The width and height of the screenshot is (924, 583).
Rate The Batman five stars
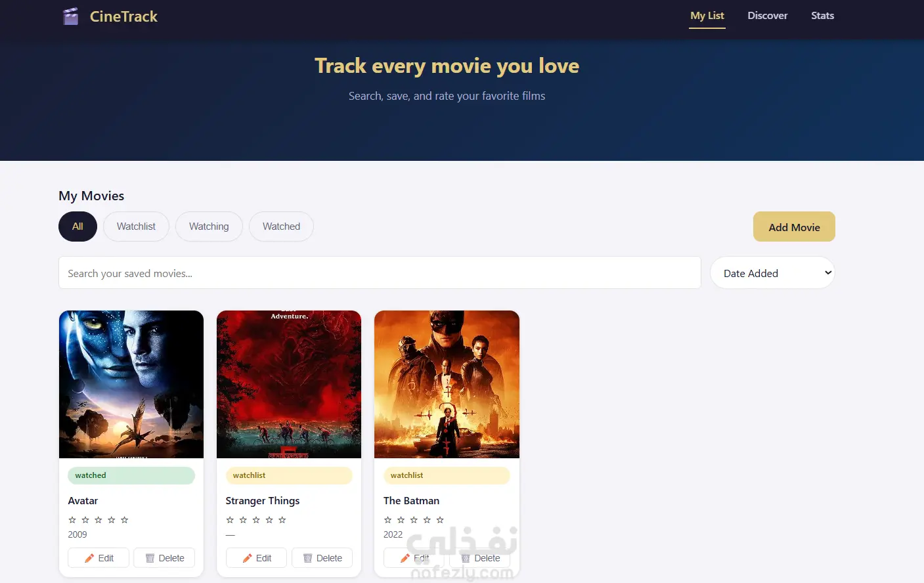440,520
